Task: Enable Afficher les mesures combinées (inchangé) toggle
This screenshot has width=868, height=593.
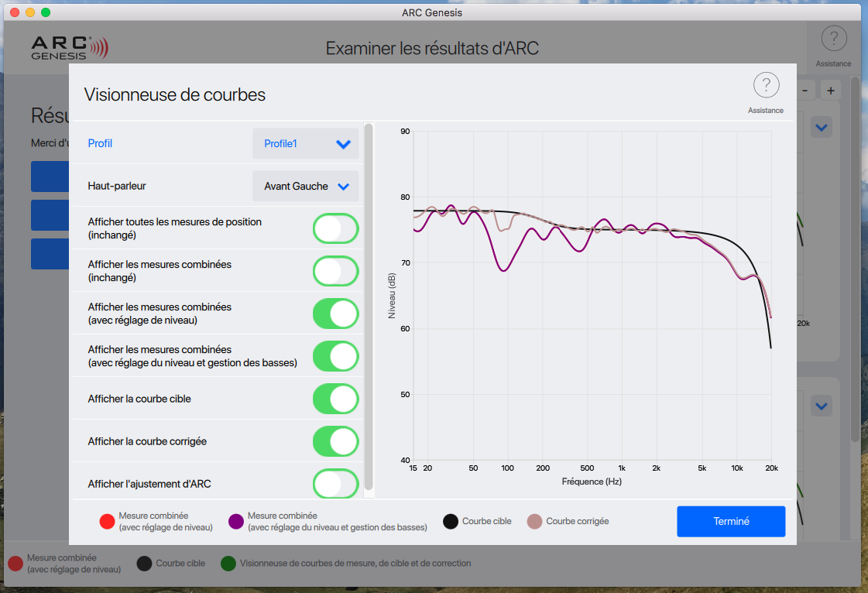Action: point(336,271)
